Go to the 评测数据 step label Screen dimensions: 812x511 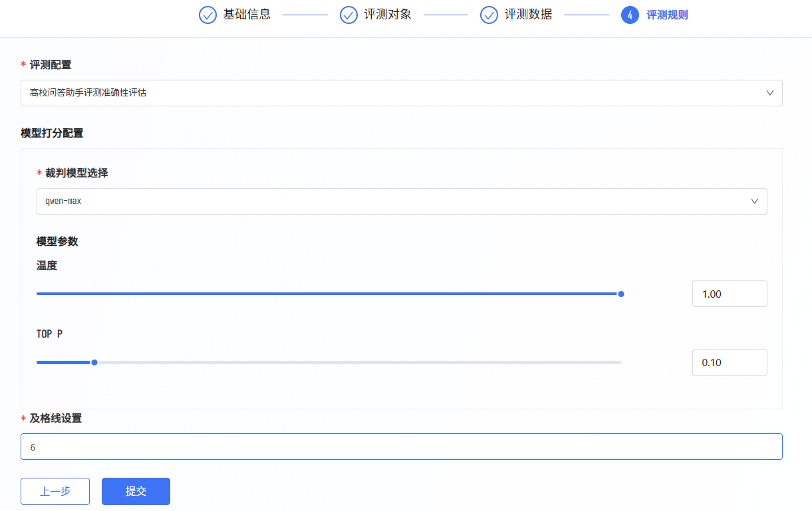(x=528, y=15)
